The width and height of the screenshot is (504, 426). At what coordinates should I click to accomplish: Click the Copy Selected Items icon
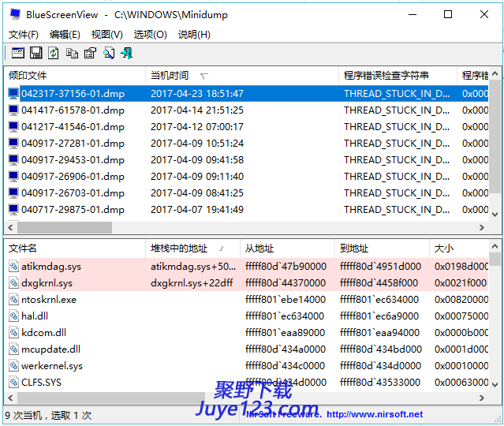coord(72,53)
